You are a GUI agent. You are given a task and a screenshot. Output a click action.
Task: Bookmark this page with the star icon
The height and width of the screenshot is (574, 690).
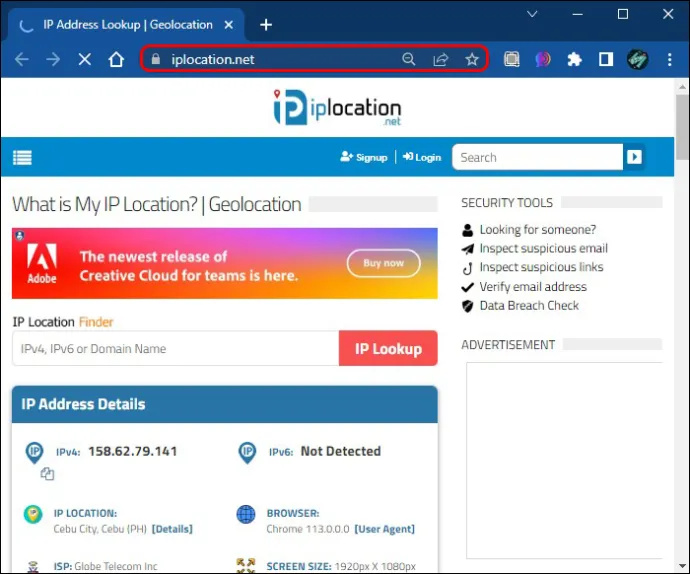(x=472, y=59)
